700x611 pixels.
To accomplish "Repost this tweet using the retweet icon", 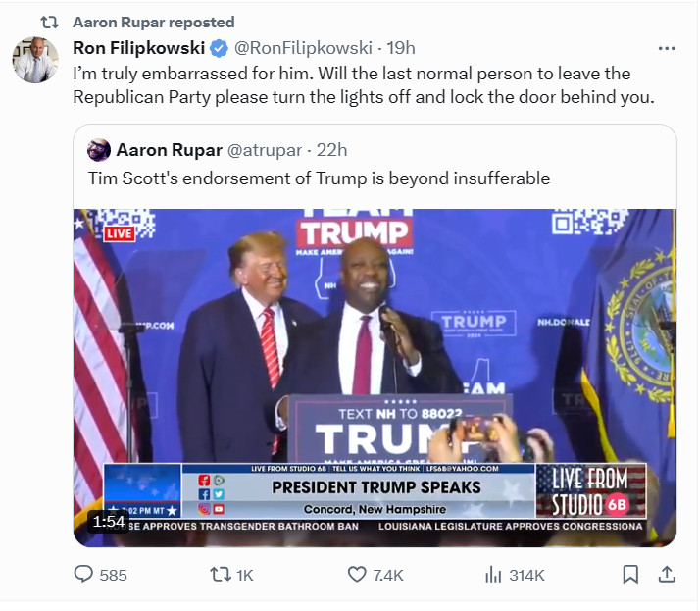I will [220, 575].
